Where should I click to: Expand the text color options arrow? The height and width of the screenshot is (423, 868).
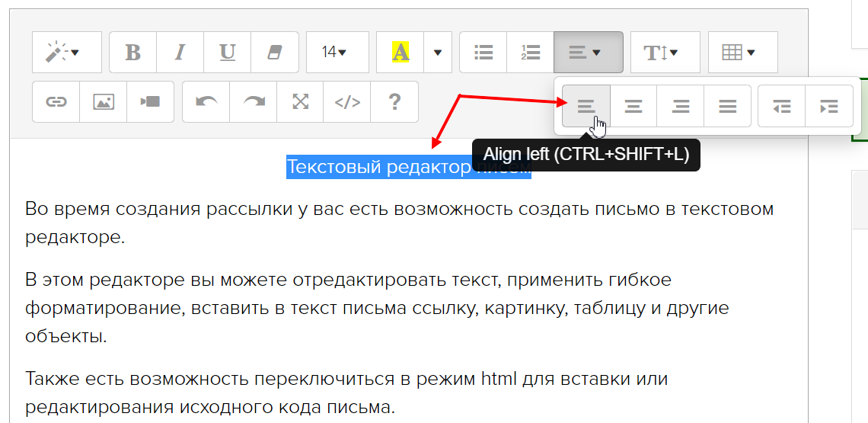pos(438,53)
